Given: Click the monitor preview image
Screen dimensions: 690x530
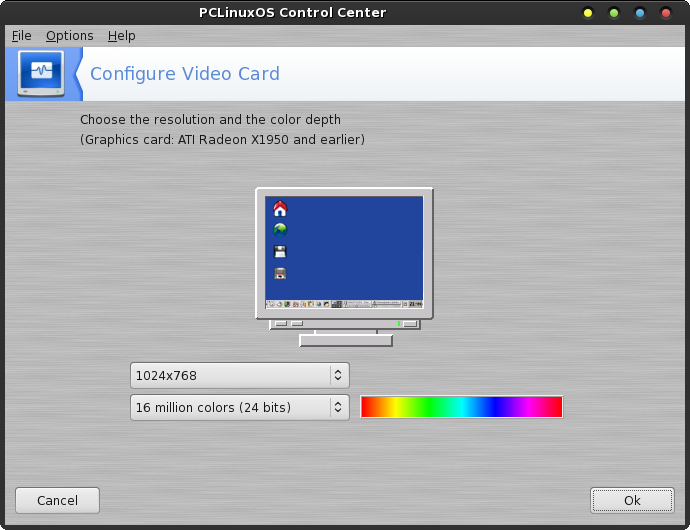Looking at the screenshot, I should pyautogui.click(x=345, y=267).
